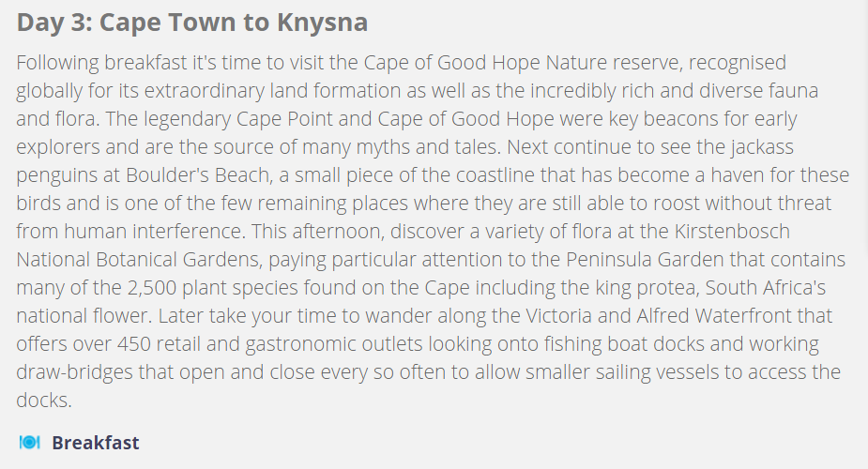Click the number 2,500 in the paragraph
The height and width of the screenshot is (469, 868).
coord(152,288)
